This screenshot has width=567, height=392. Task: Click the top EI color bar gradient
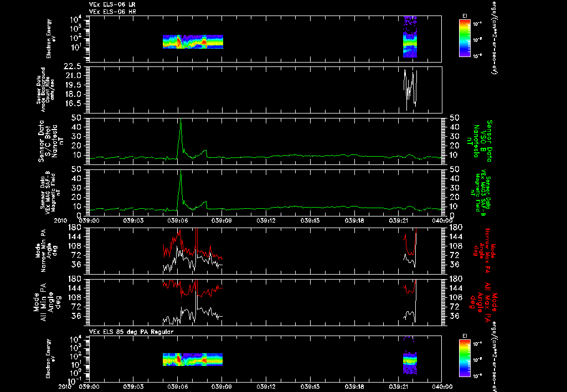[x=465, y=38]
